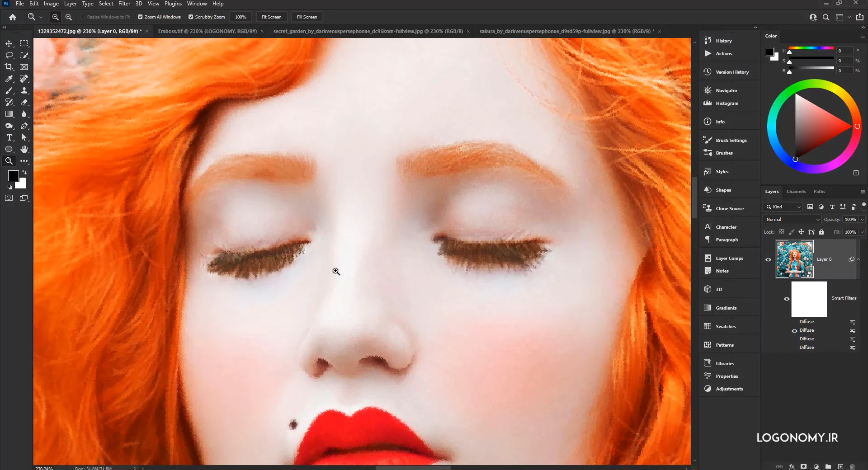Click the 100% zoom button
The image size is (868, 470).
(x=241, y=17)
